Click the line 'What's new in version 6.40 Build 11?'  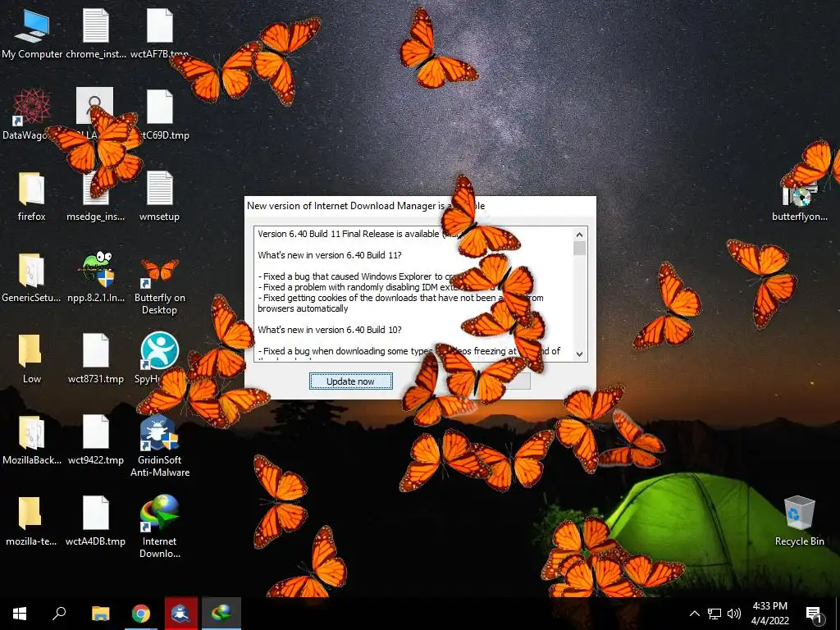point(330,256)
